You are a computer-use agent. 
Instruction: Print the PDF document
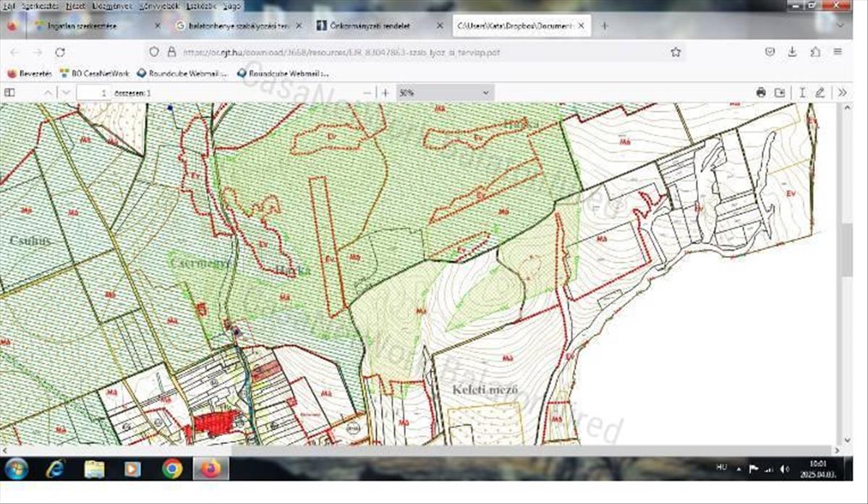point(760,93)
